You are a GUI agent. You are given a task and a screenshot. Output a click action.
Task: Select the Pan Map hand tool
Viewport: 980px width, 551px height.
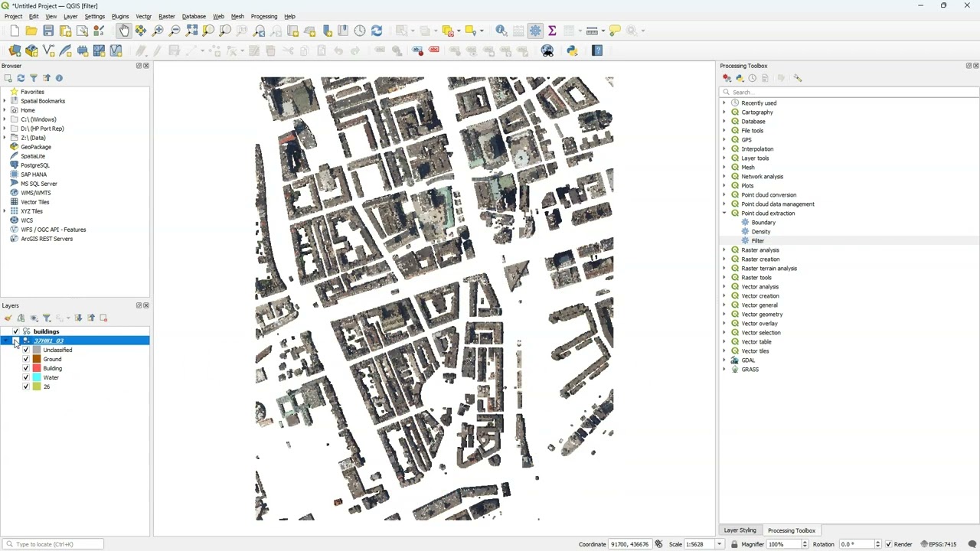coord(124,31)
